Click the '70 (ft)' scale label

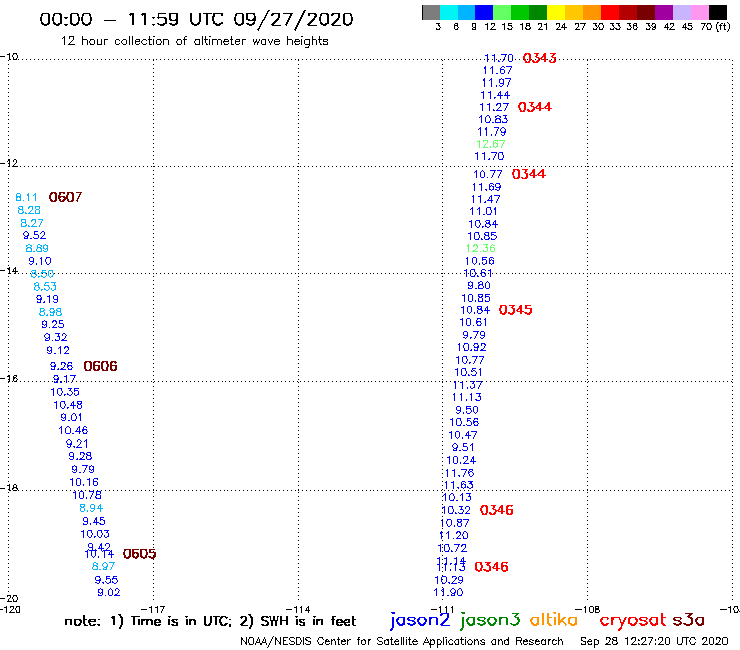715,26
